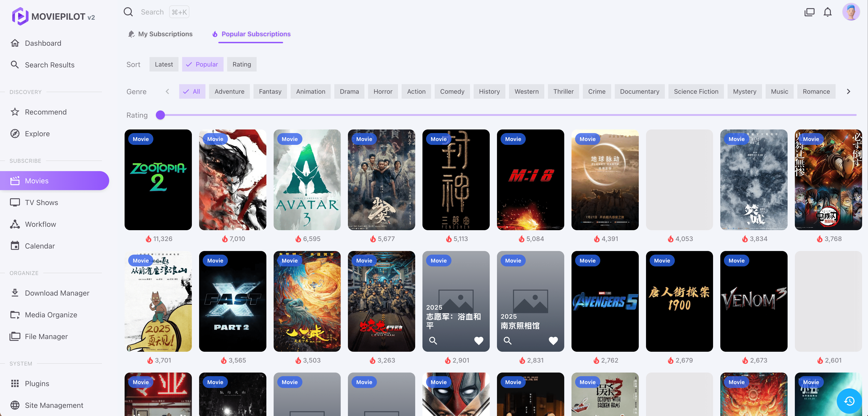Screen dimensions: 868x416
Task: Select the Latest sort option
Action: point(164,64)
